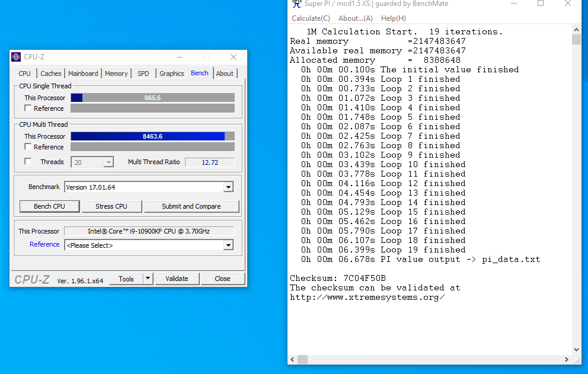This screenshot has width=588, height=374.
Task: Open the Calculate(C) menu in Super PI
Action: [311, 18]
